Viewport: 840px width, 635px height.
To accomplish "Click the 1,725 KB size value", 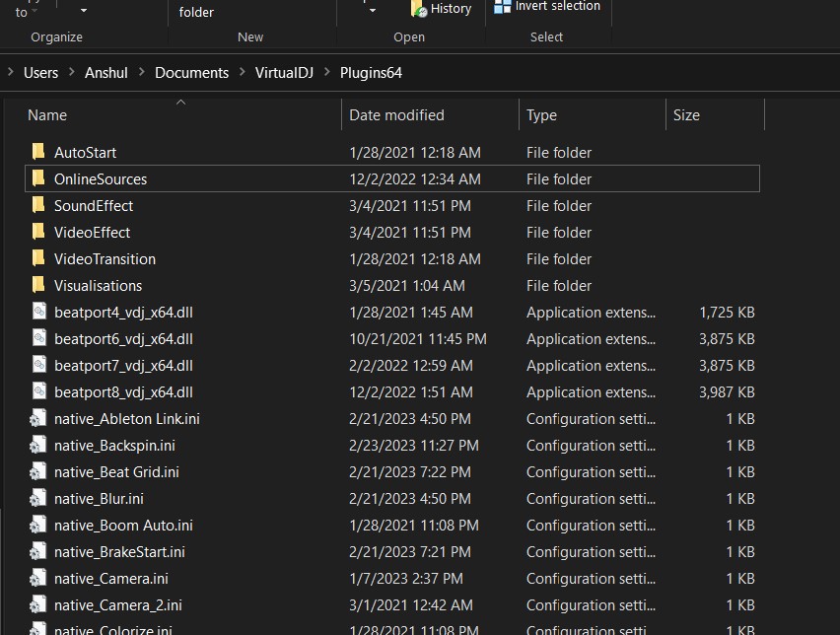I will pyautogui.click(x=727, y=313).
